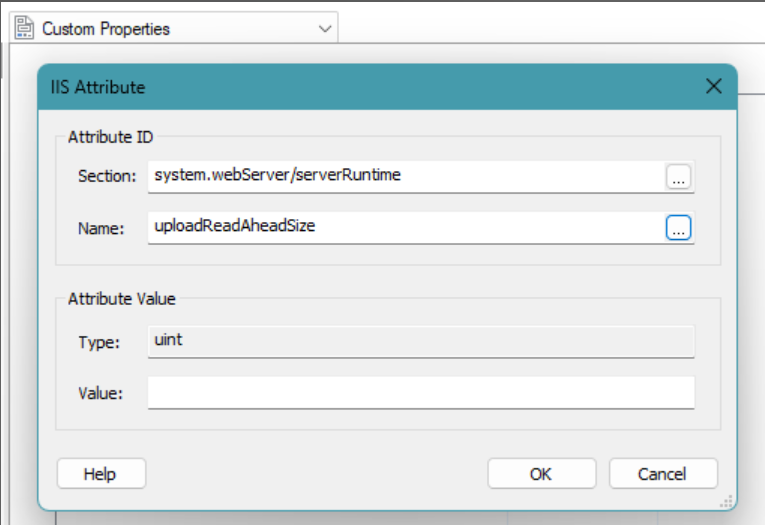Click the 'Type:' label
This screenshot has width=765, height=525.
[99, 342]
